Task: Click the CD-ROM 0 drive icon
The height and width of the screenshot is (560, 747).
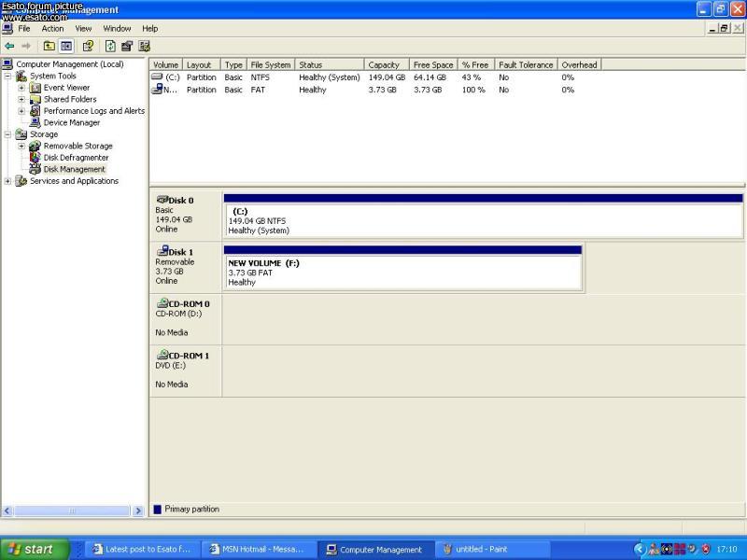Action: click(x=162, y=303)
